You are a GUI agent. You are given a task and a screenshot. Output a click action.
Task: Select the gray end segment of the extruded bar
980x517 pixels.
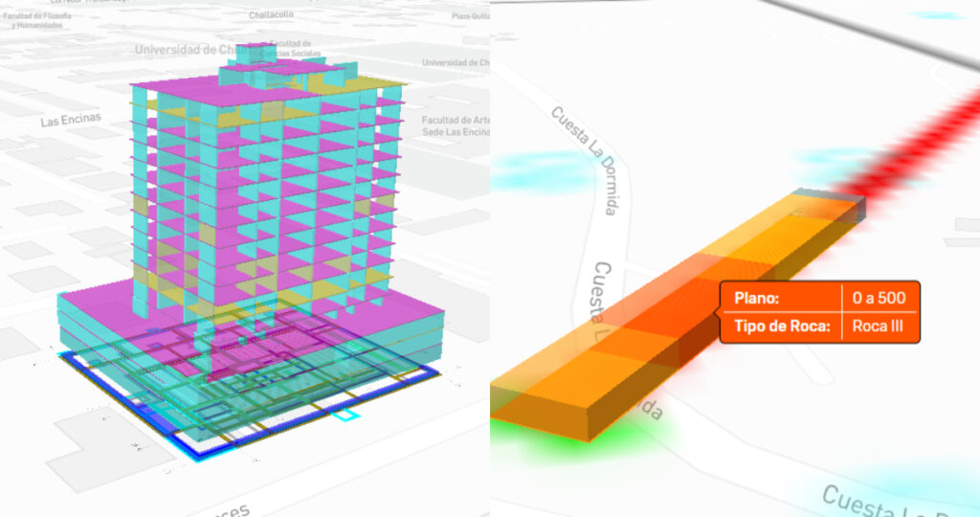(x=833, y=202)
